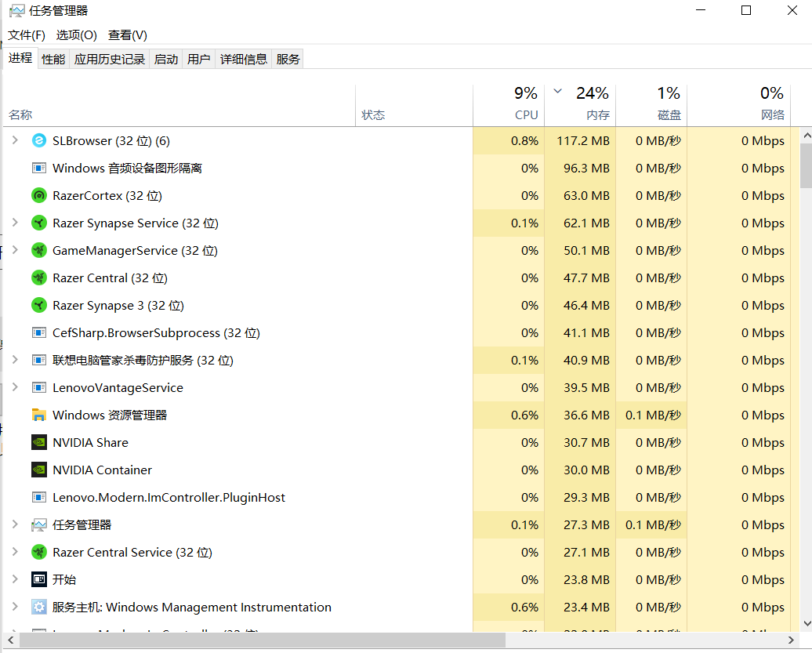Viewport: 812px width, 653px height.
Task: Expand the SLBrowser process group
Action: (x=15, y=140)
